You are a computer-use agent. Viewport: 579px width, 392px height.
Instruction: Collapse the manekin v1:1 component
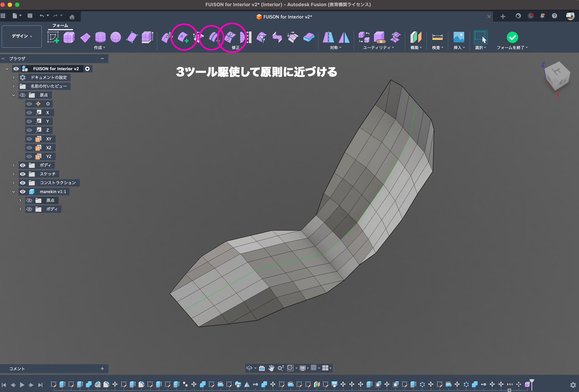pyautogui.click(x=14, y=192)
